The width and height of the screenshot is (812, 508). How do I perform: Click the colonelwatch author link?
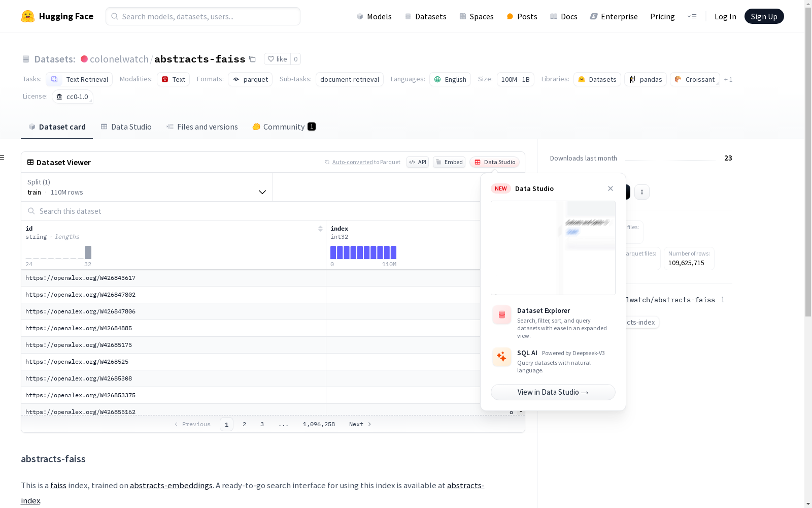(119, 59)
